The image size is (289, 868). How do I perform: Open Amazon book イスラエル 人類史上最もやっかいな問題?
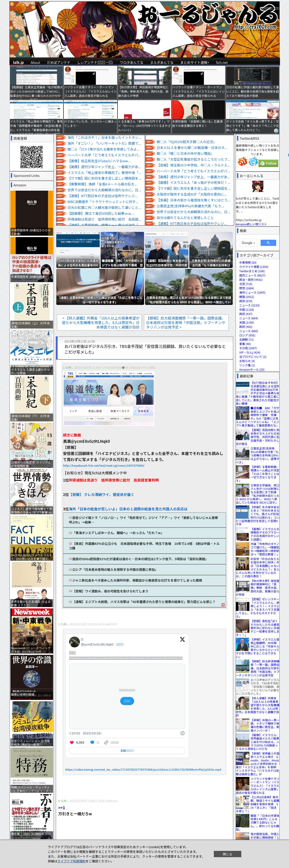[32, 352]
